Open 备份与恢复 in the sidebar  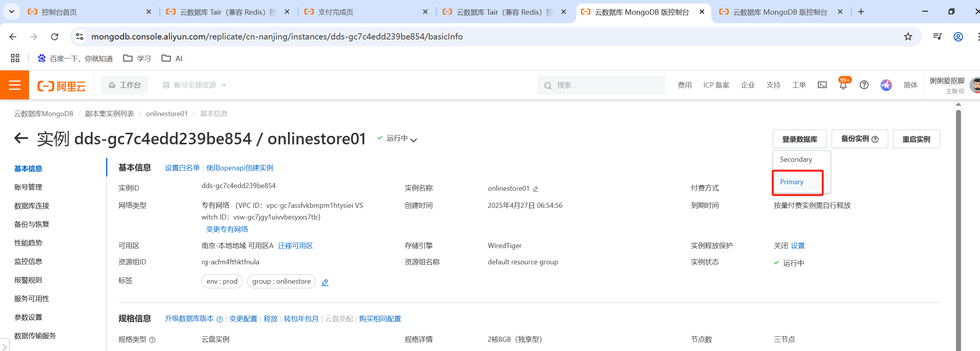32,224
